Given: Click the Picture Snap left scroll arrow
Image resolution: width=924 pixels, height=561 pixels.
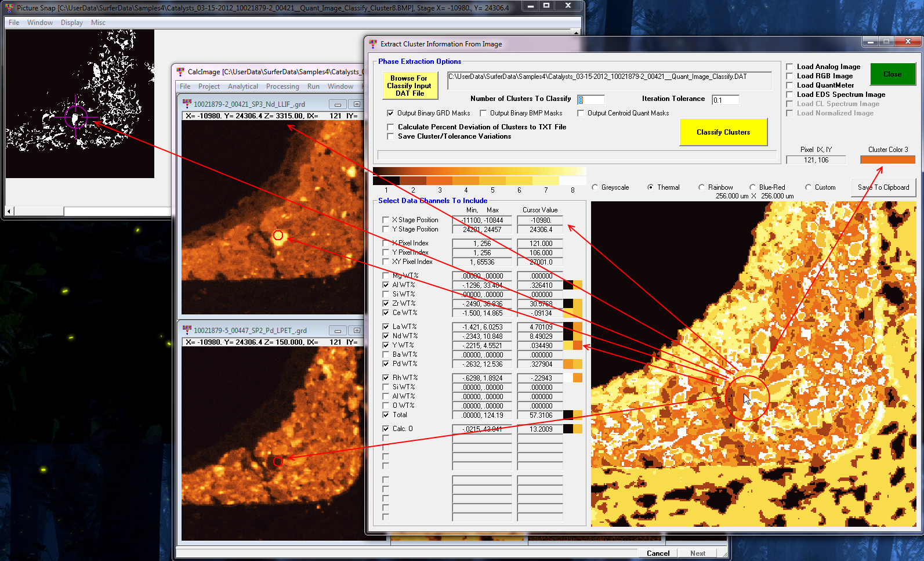Looking at the screenshot, I should click(x=9, y=211).
